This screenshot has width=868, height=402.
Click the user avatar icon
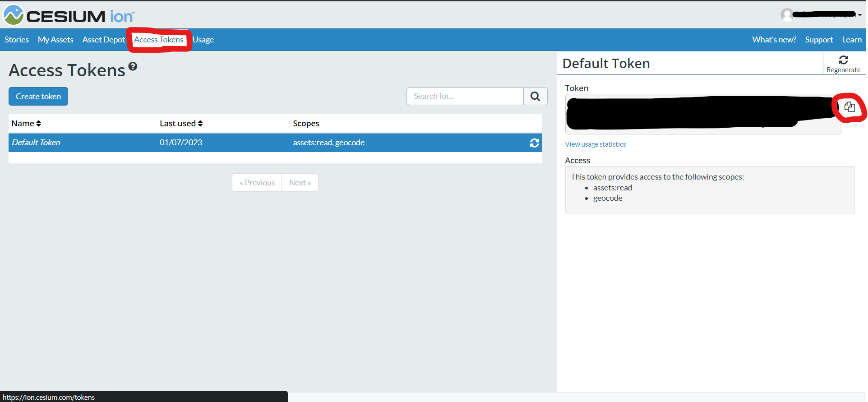pos(787,15)
